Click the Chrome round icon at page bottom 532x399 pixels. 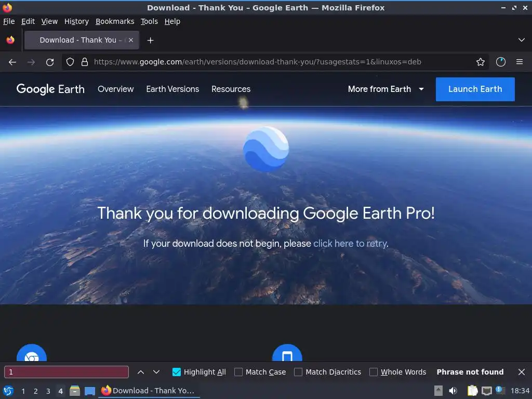32,353
